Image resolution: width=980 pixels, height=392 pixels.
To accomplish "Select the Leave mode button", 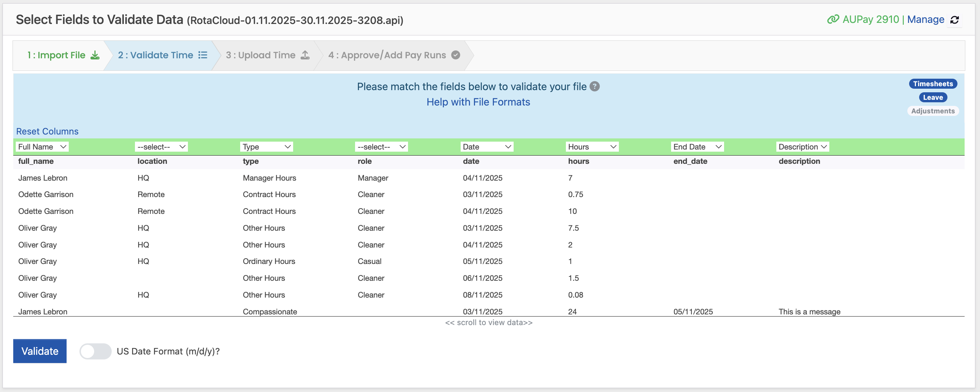I will coord(932,97).
